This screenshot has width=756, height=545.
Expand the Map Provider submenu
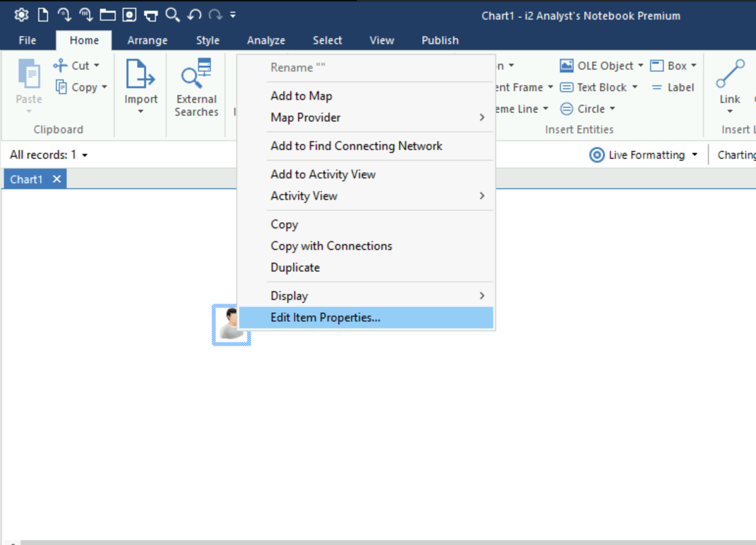click(x=481, y=118)
